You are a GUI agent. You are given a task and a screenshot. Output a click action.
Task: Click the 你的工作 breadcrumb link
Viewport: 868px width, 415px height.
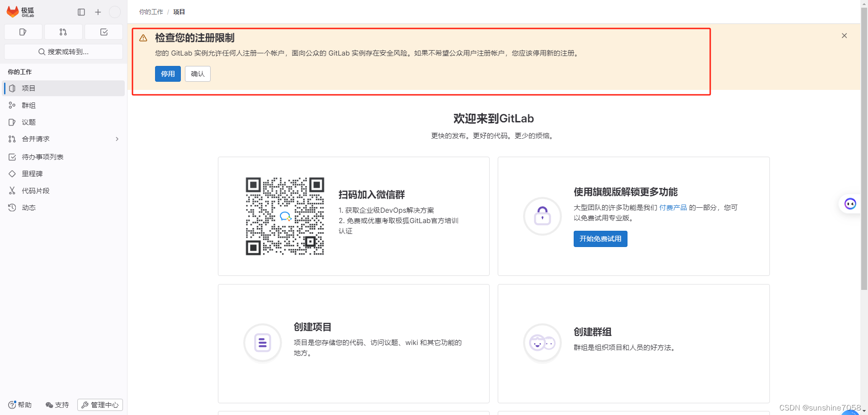coord(151,12)
